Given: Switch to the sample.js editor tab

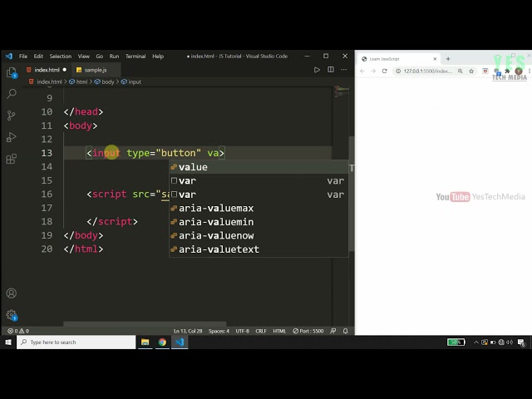Looking at the screenshot, I should 96,70.
